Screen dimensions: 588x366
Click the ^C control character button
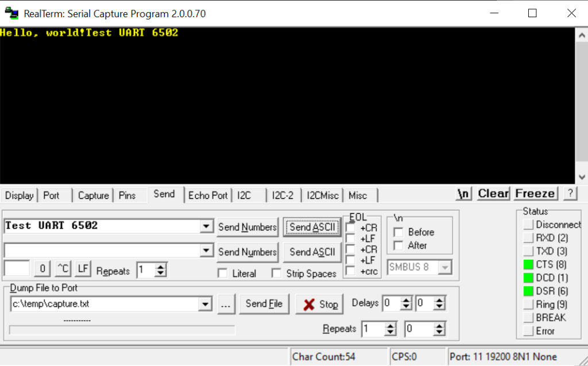tap(63, 268)
